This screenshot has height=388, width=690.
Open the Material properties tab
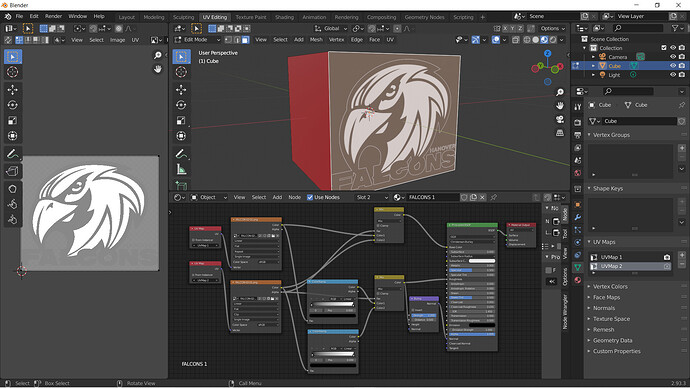point(578,280)
